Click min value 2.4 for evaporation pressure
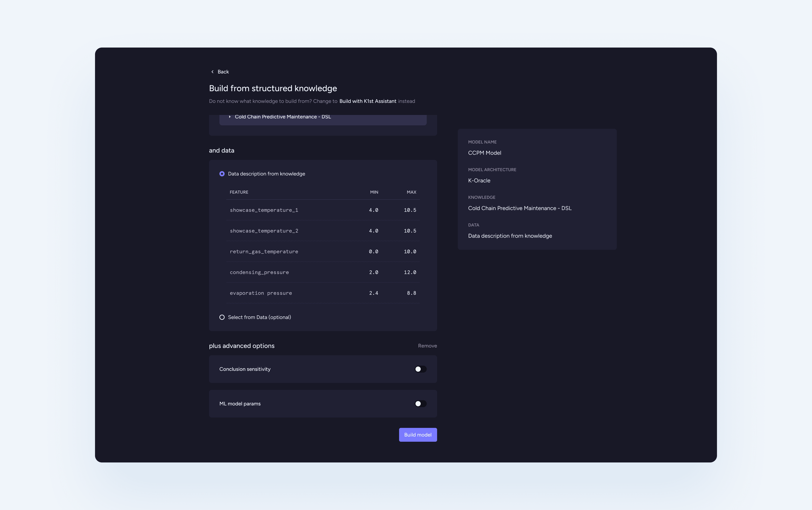 pyautogui.click(x=373, y=293)
